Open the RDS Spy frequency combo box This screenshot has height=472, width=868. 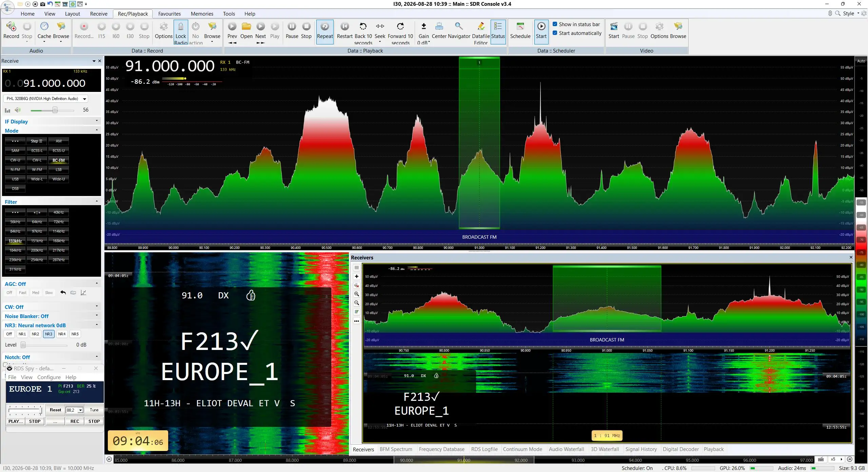tap(75, 410)
